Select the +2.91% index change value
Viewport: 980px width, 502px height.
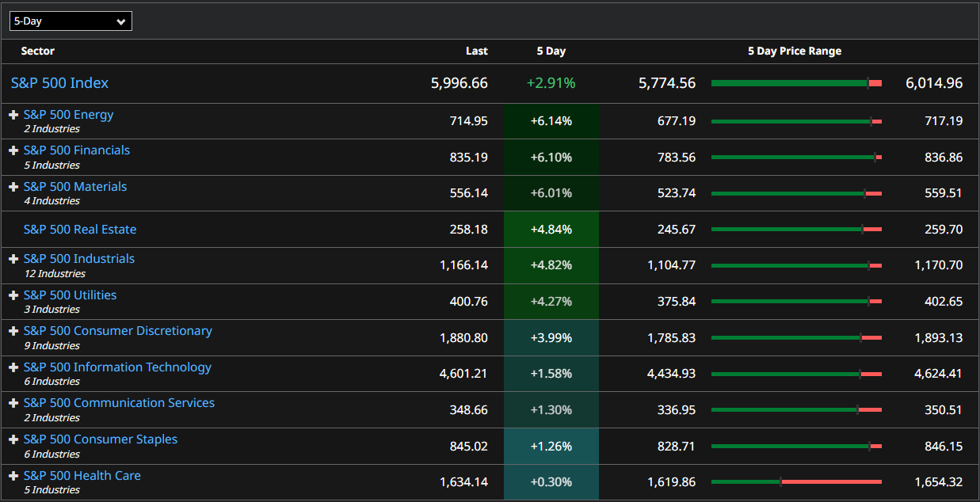click(551, 83)
